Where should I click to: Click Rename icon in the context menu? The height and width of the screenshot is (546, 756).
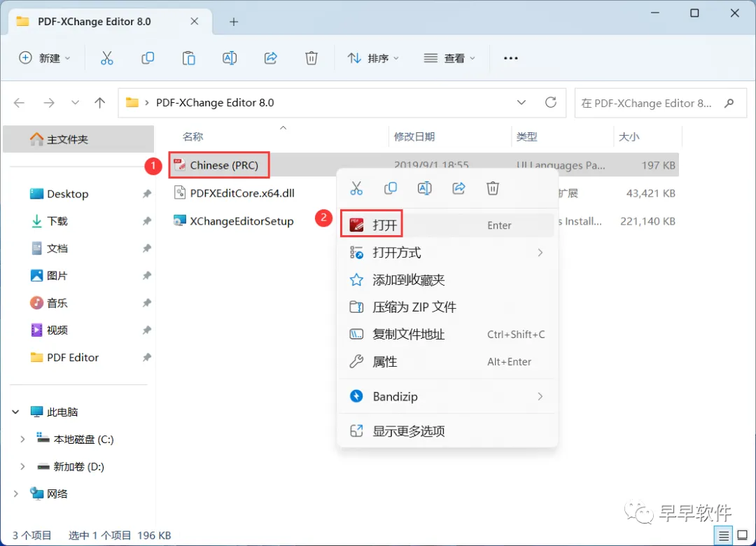coord(424,188)
